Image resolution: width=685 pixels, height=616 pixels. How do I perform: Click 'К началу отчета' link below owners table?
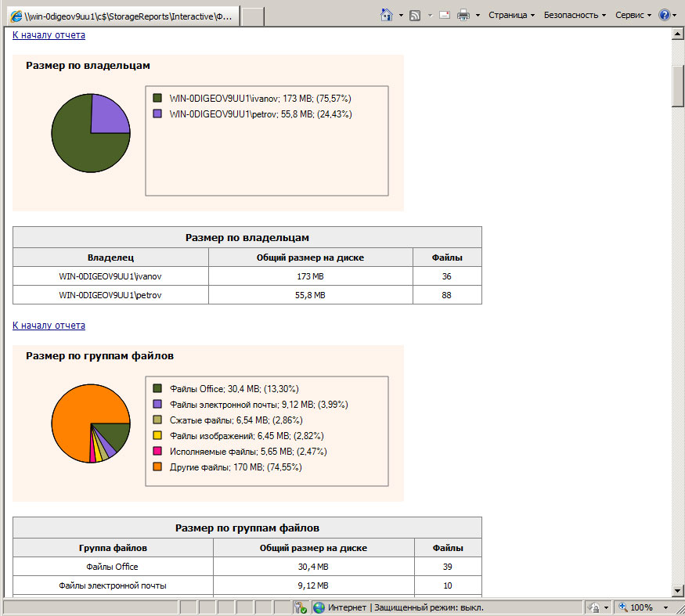[49, 326]
